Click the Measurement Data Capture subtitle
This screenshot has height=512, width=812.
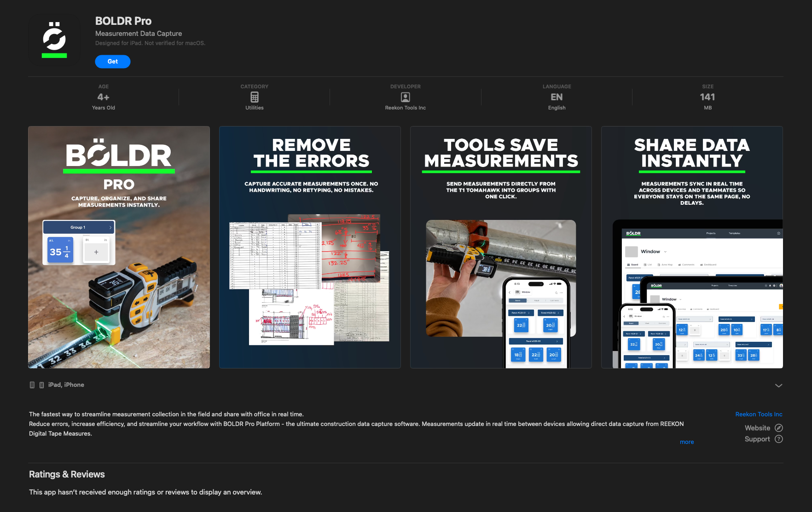click(139, 34)
